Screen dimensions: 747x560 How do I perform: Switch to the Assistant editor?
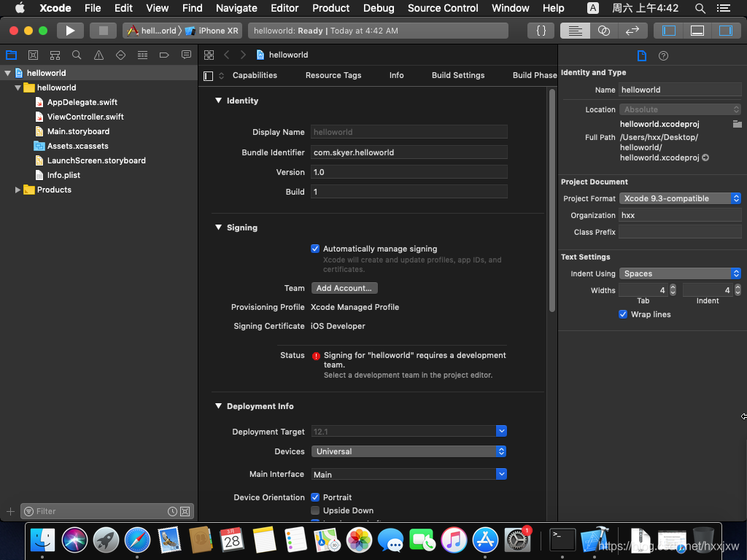[x=603, y=31]
